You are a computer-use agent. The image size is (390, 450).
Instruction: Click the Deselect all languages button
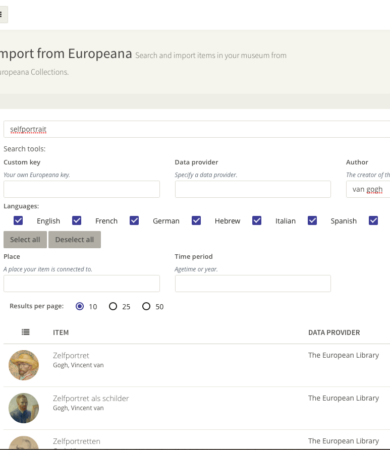(x=75, y=240)
